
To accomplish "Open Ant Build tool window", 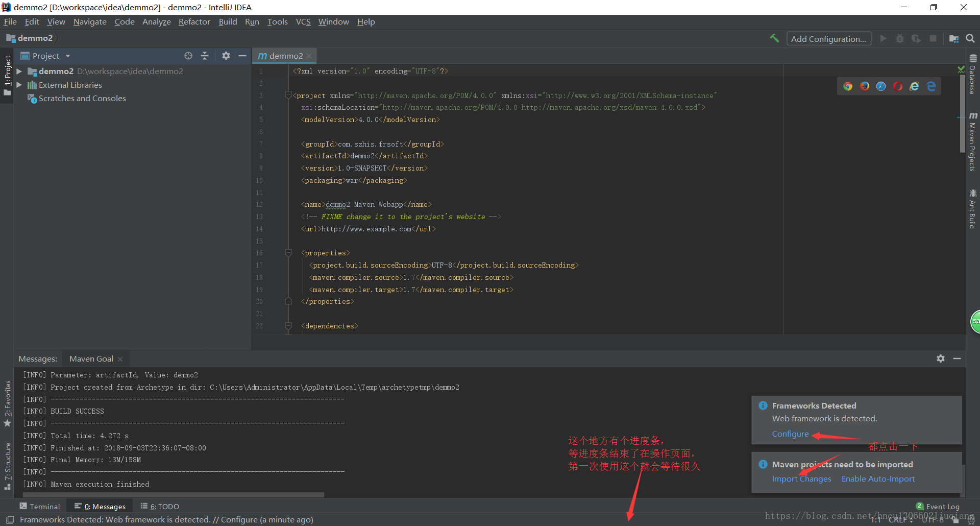I will coord(973,209).
